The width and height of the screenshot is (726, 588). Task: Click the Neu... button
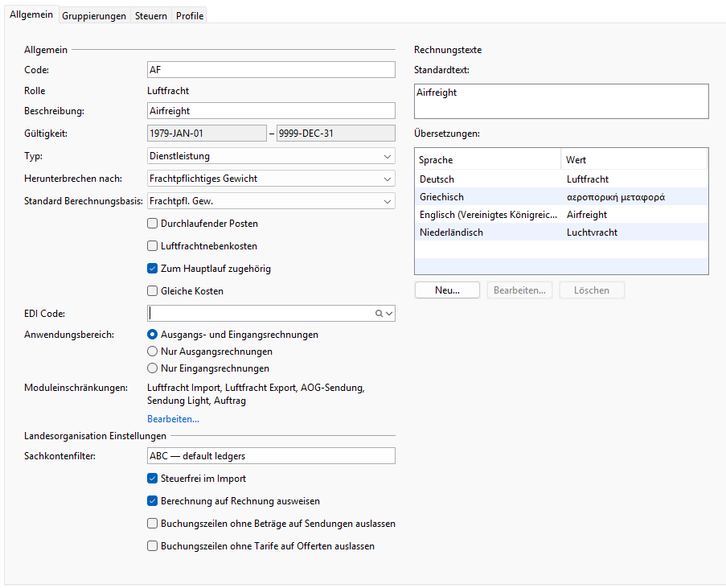(447, 290)
